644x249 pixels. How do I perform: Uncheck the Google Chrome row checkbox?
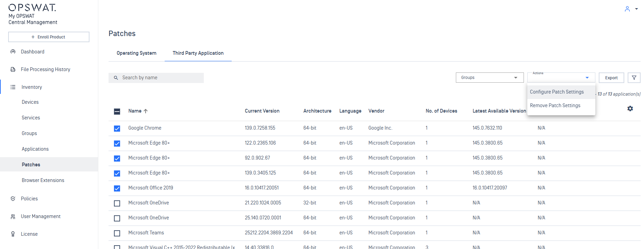[117, 129]
